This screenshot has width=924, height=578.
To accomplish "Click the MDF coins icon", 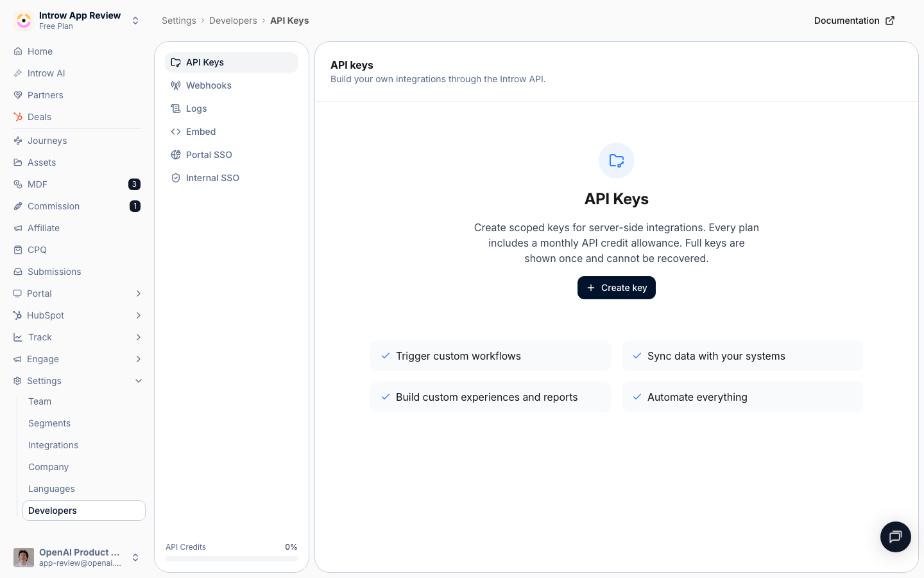I will pos(18,184).
